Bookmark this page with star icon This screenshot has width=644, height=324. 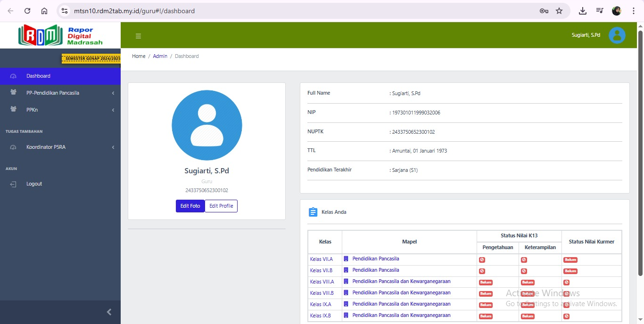click(559, 11)
